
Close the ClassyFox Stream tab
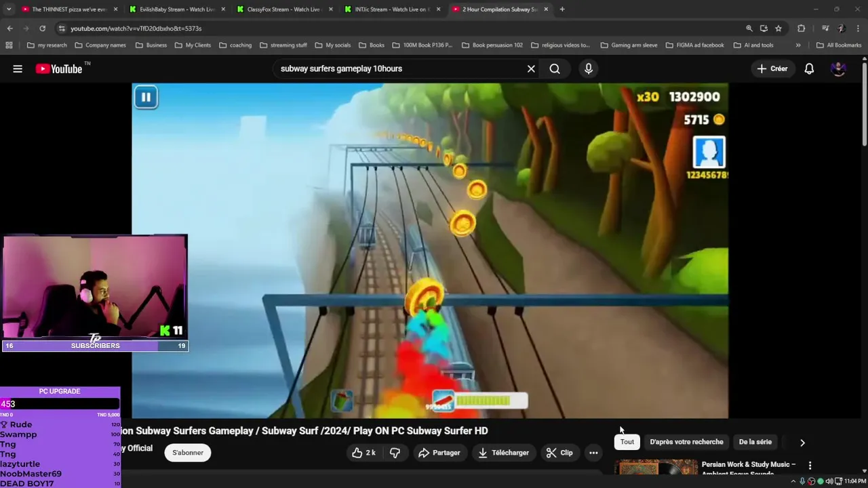coord(330,9)
